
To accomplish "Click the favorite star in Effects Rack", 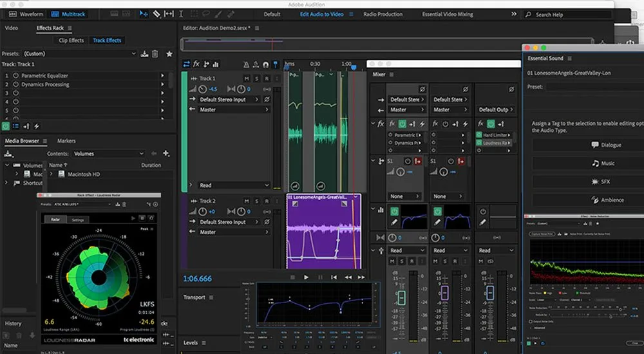I will point(169,54).
